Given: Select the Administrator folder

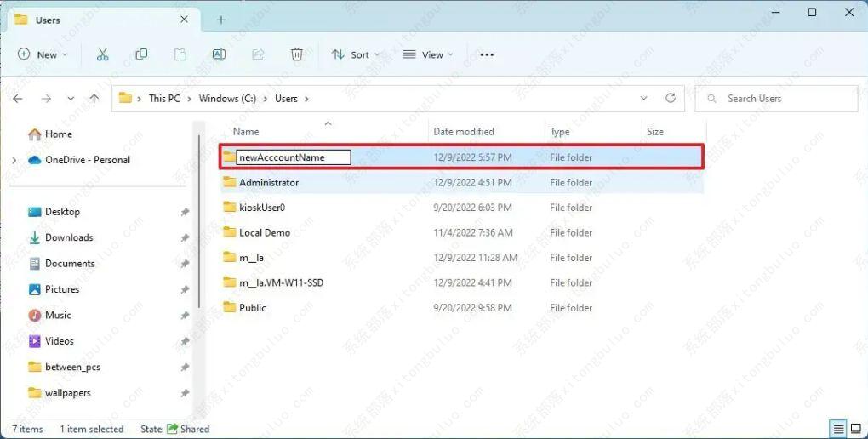Looking at the screenshot, I should [x=269, y=183].
